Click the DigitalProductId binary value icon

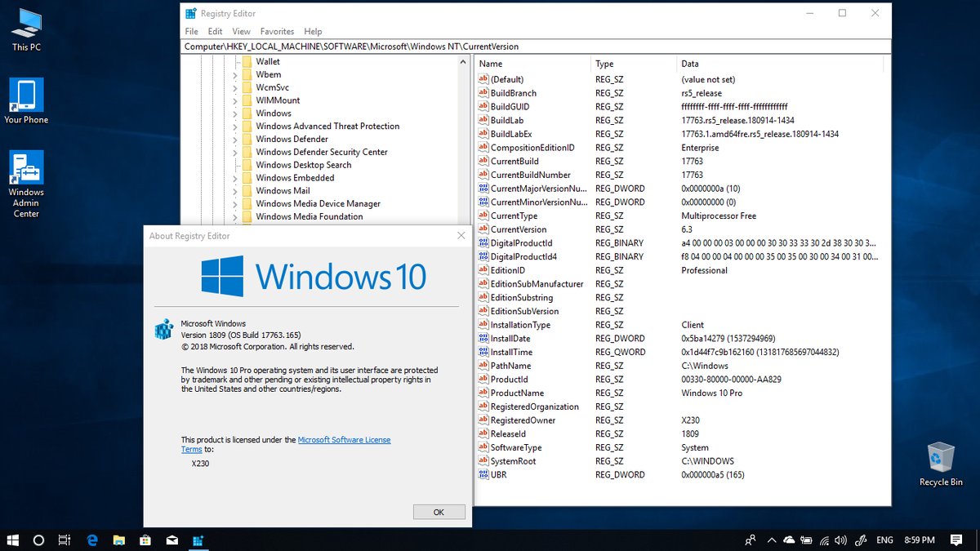[x=483, y=243]
